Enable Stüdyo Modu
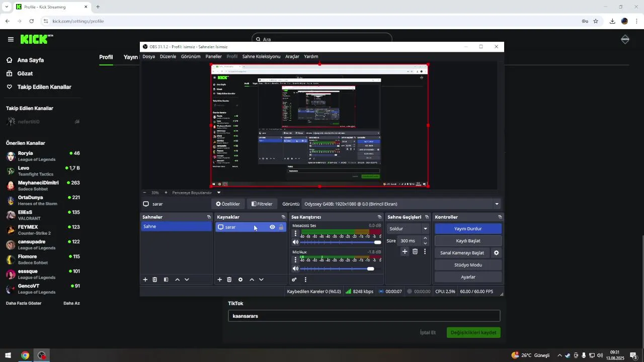 coord(468,265)
